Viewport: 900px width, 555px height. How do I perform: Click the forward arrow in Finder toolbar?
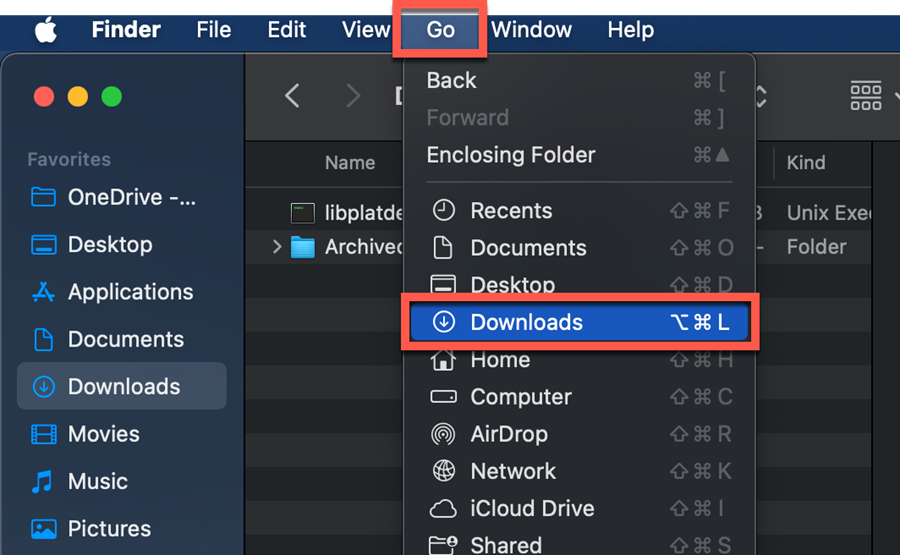pyautogui.click(x=353, y=96)
